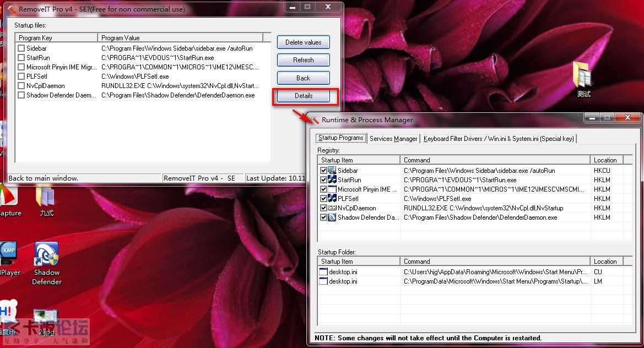644x348 pixels.
Task: Close the Runtime & Process Manager window
Action: [627, 118]
